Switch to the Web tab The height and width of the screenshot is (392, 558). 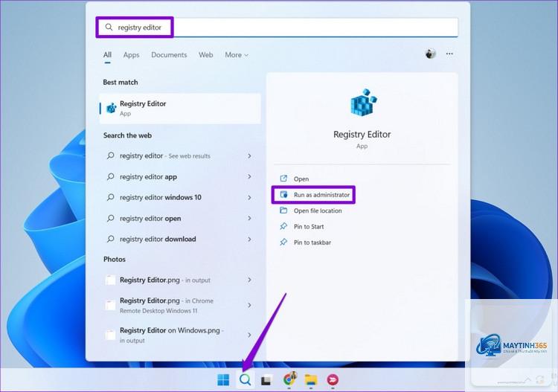[x=205, y=55]
